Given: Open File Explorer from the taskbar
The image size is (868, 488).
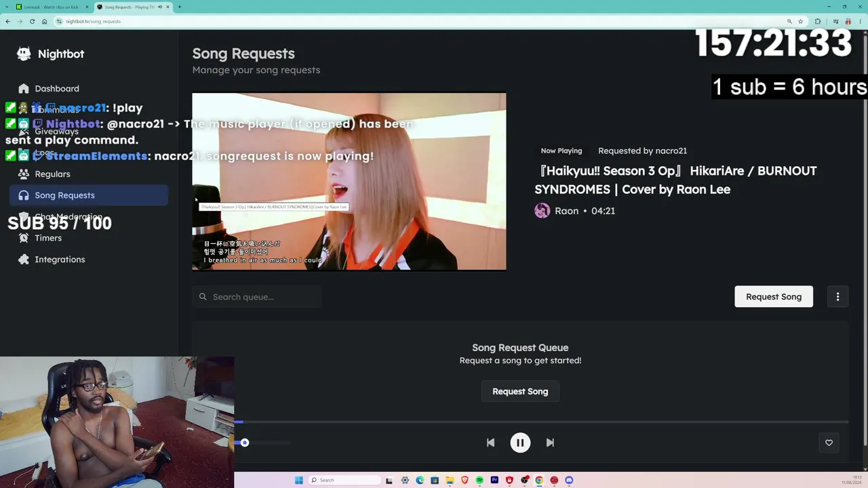Looking at the screenshot, I should click(x=450, y=481).
